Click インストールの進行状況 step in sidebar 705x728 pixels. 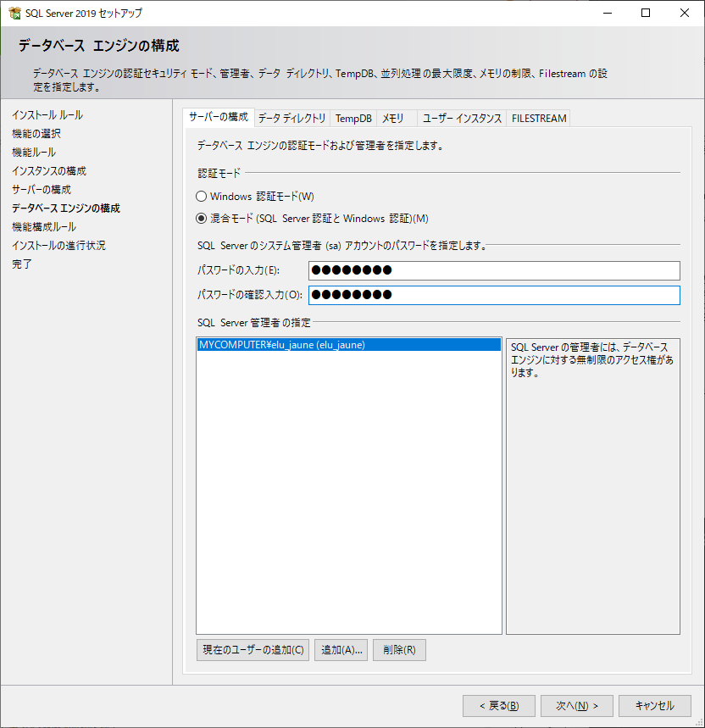[58, 245]
